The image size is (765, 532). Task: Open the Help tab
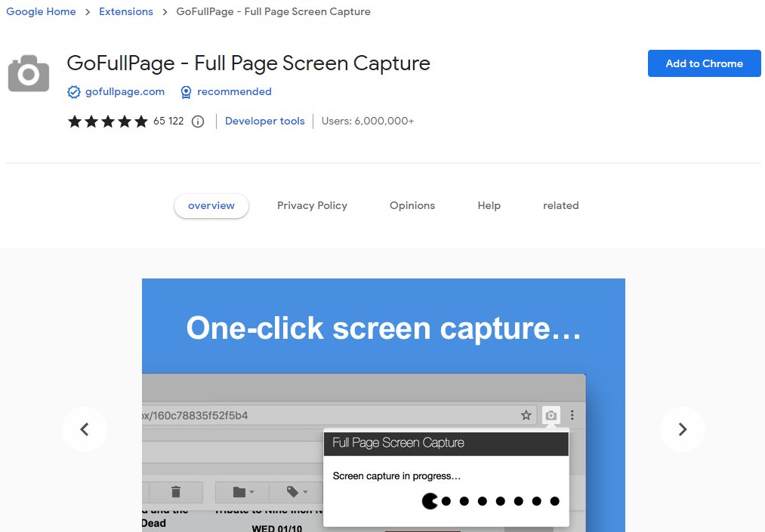(489, 206)
